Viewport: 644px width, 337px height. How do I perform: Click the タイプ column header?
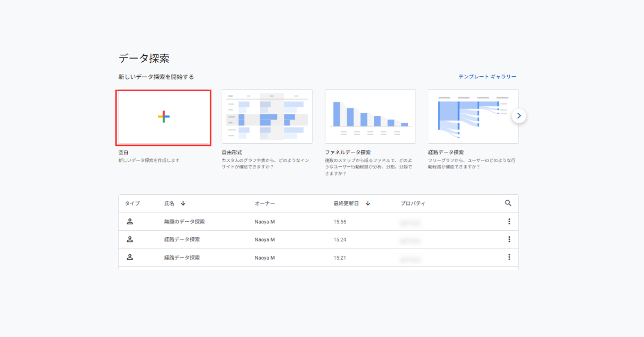tap(132, 203)
